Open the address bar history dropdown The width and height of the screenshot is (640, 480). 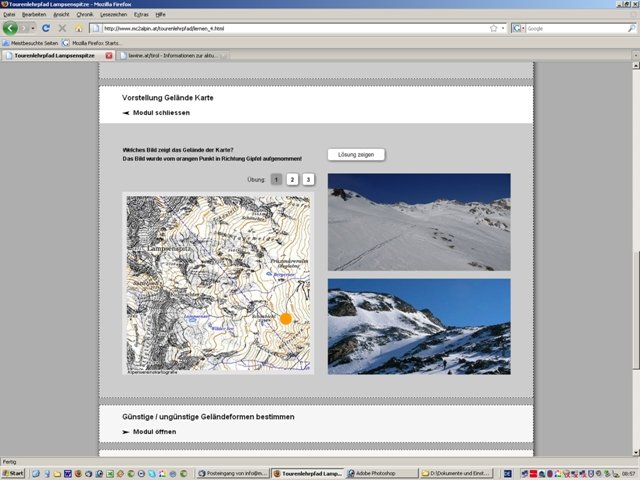coord(503,28)
